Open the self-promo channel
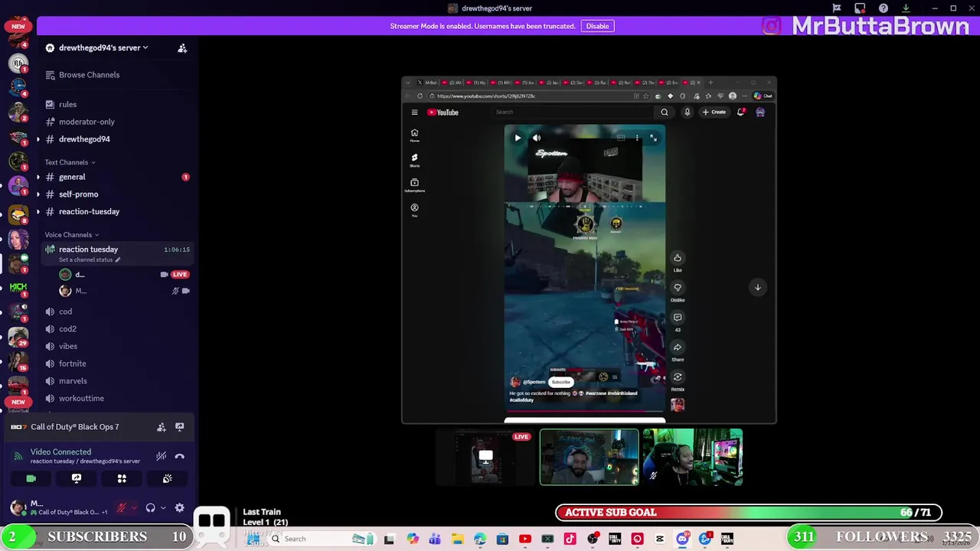 click(79, 194)
